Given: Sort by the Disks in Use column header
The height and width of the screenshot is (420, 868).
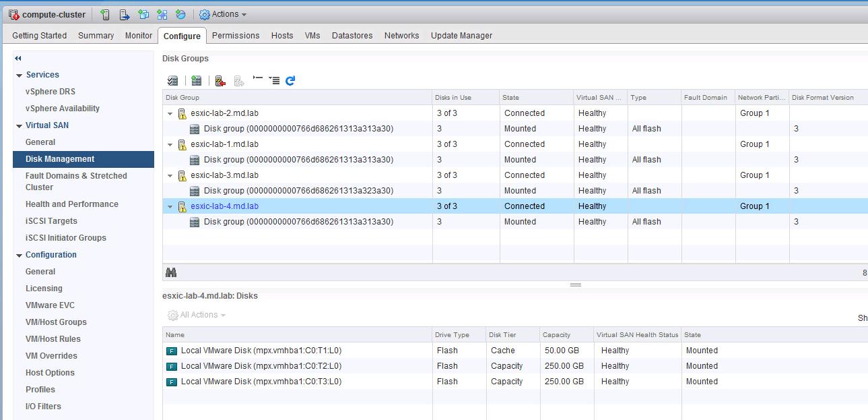Looking at the screenshot, I should pyautogui.click(x=466, y=98).
